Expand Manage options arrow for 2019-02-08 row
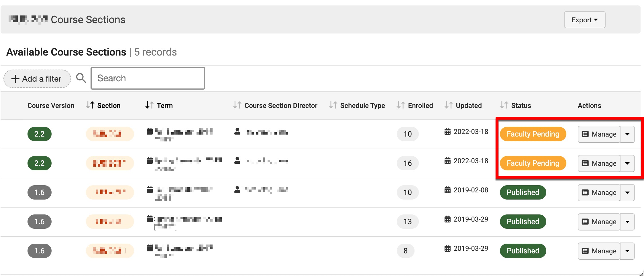 click(x=627, y=193)
